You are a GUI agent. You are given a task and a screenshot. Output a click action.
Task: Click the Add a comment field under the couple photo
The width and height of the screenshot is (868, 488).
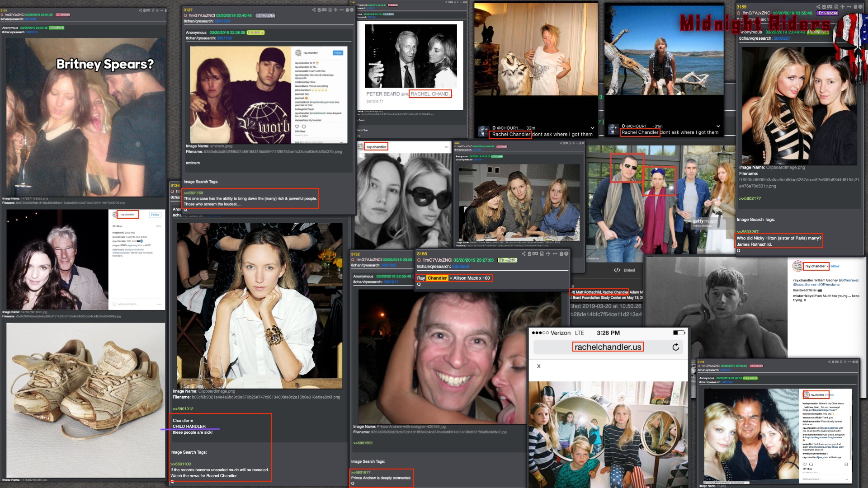point(127,304)
